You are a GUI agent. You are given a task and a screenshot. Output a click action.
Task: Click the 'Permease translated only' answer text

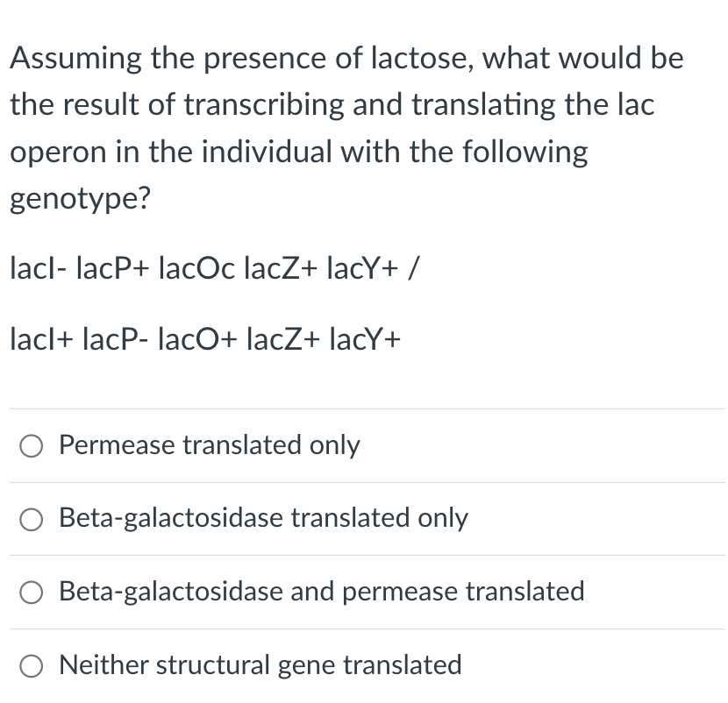[209, 445]
